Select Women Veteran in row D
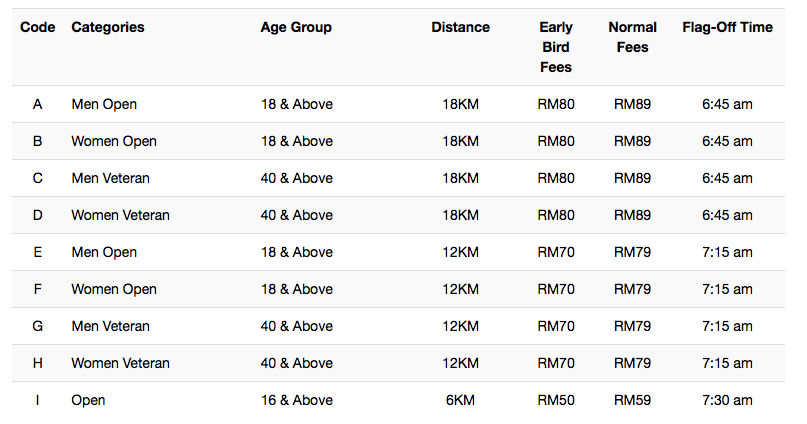The image size is (807, 424). pyautogui.click(x=120, y=216)
